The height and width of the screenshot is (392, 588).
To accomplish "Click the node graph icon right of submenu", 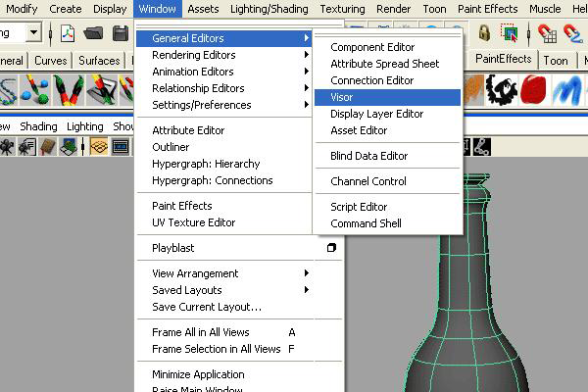I will pos(481,147).
